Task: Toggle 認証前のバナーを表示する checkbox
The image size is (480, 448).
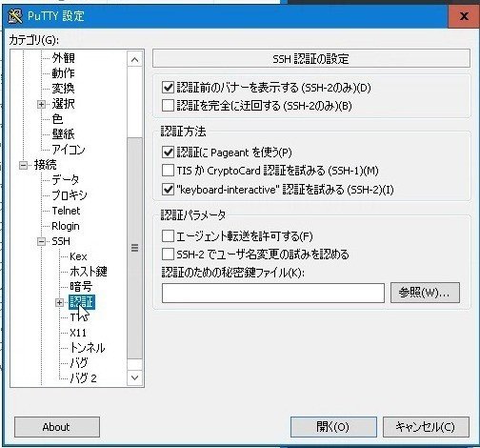Action: pyautogui.click(x=168, y=87)
